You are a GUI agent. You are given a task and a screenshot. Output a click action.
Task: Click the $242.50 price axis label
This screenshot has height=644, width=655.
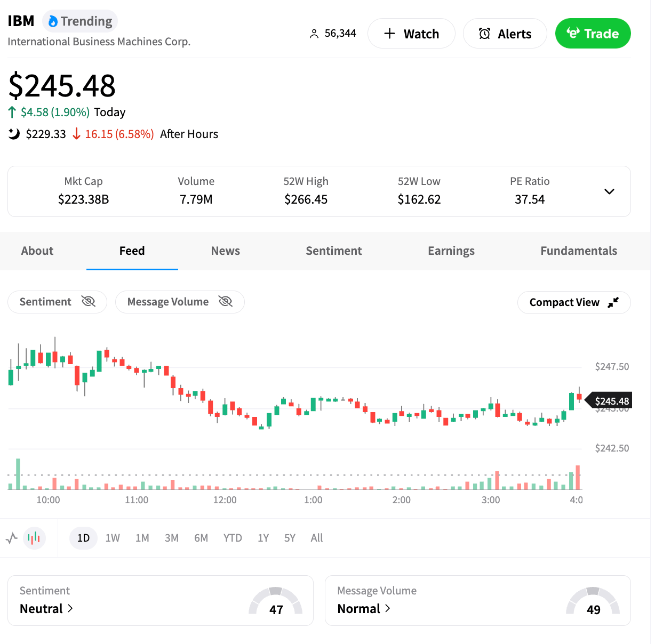[x=612, y=448]
